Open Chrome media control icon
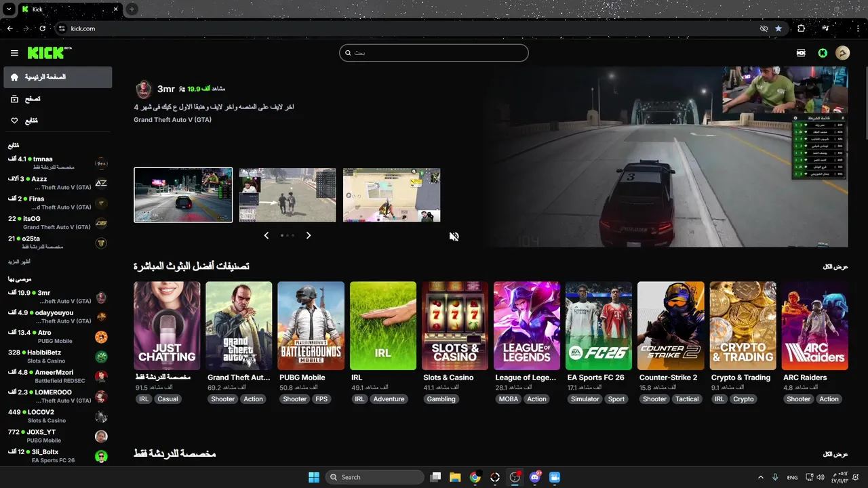This screenshot has width=868, height=488. coord(825,28)
